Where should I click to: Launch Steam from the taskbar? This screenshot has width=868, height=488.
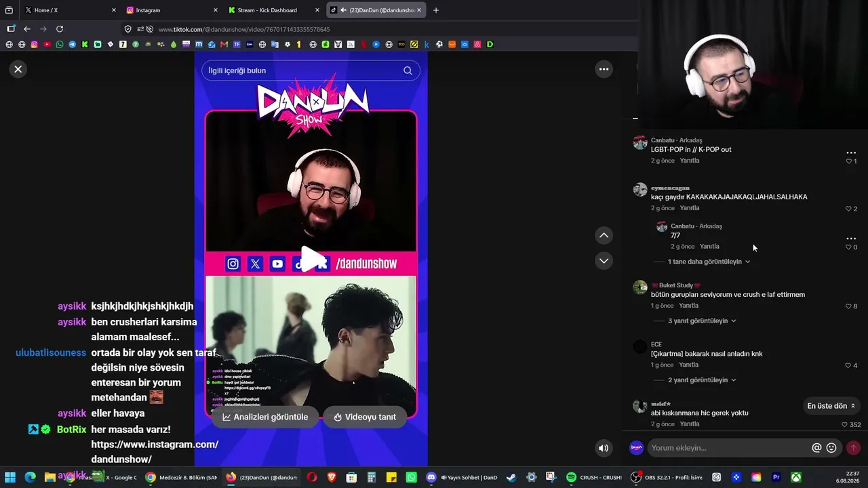pos(511,477)
